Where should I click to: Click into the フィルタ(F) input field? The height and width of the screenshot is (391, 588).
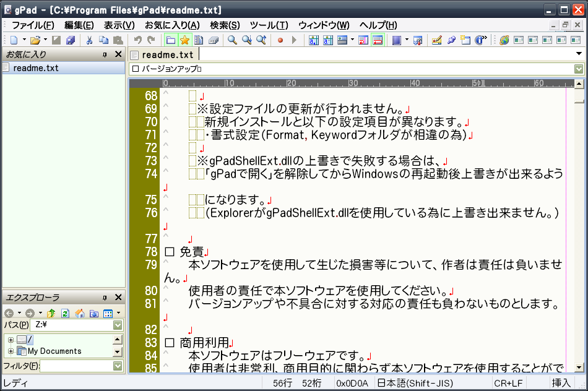click(x=76, y=366)
